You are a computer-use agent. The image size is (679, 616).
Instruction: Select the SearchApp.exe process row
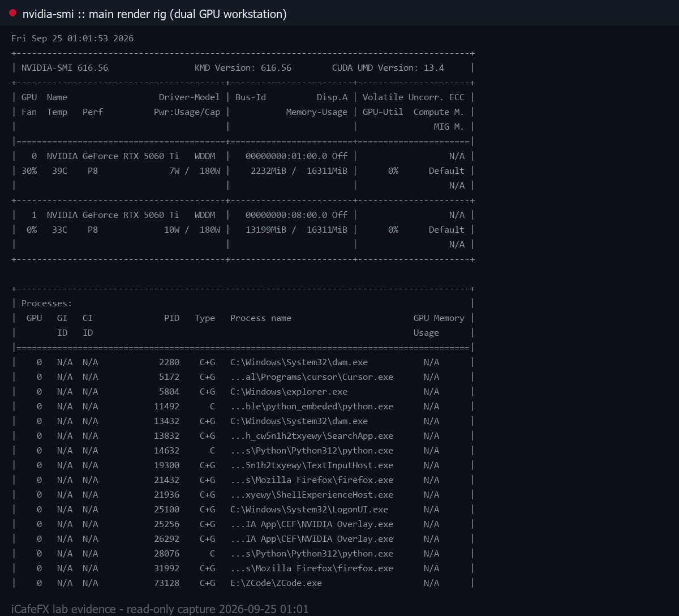tap(243, 436)
